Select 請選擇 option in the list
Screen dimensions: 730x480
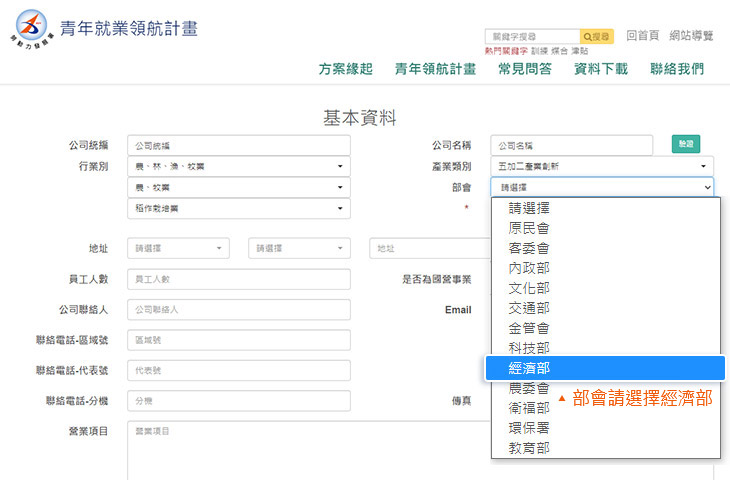point(606,208)
